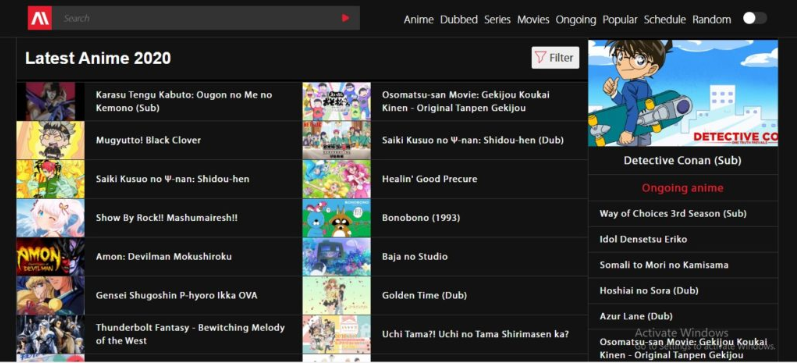Open Mugyutto! Black Clover thumbnail
This screenshot has height=364, width=798.
tap(50, 140)
